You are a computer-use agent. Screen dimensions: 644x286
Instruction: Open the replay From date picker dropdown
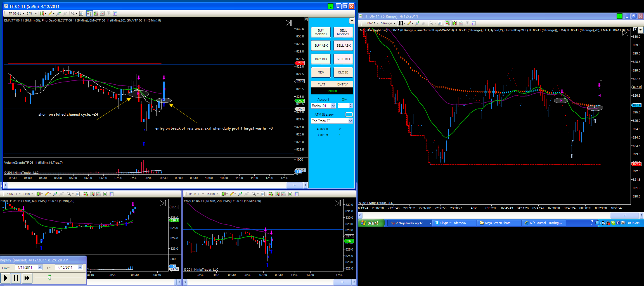[x=40, y=267]
